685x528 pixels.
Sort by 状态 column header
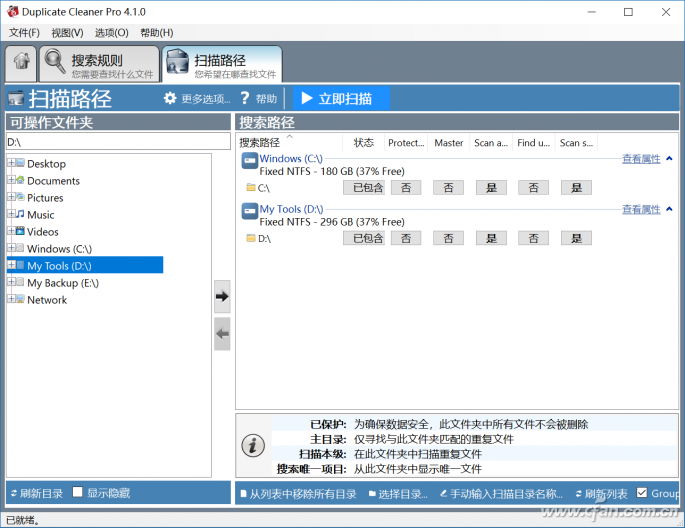click(363, 142)
